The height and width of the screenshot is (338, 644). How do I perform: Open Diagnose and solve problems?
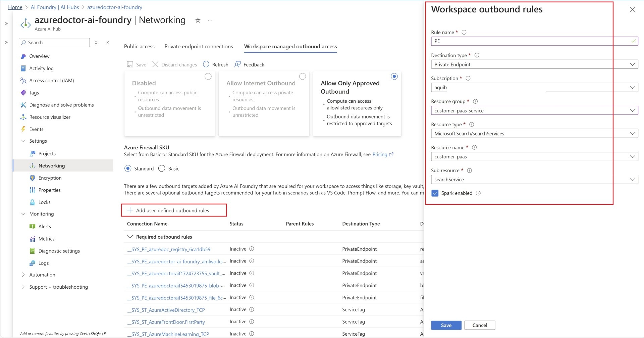tap(61, 105)
